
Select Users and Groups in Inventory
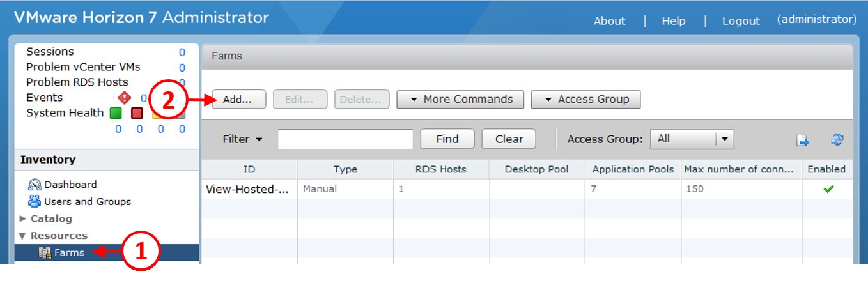[88, 202]
